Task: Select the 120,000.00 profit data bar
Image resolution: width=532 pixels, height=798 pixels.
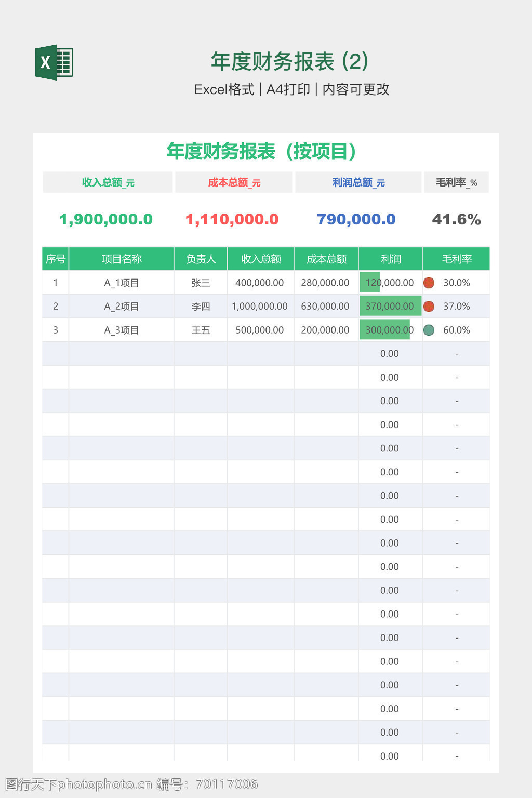Action: pos(370,283)
